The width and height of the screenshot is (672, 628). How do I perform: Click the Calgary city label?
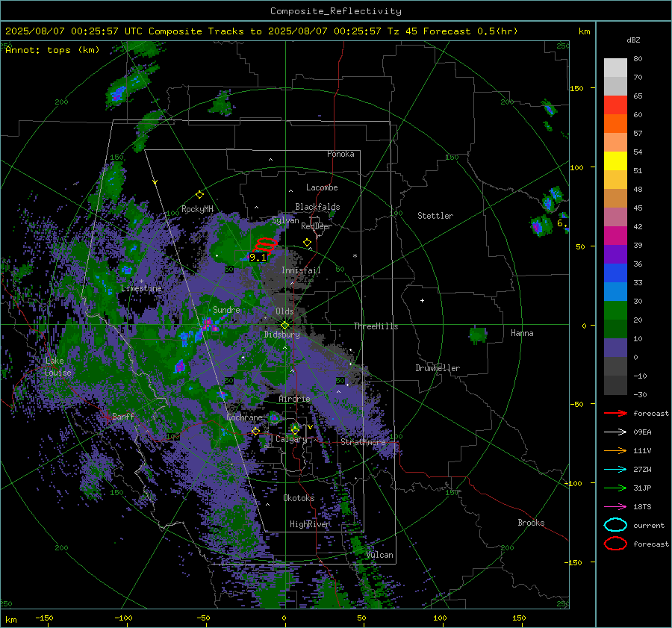291,439
